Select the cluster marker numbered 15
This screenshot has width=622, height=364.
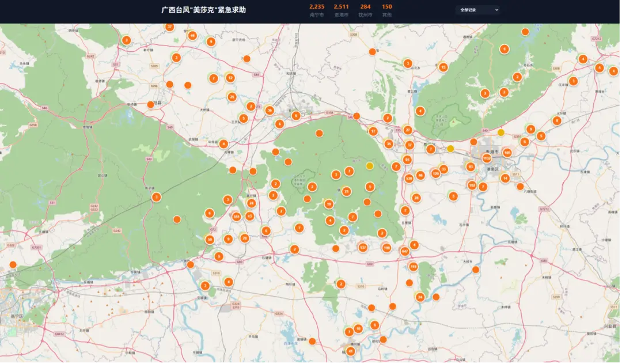[445, 68]
